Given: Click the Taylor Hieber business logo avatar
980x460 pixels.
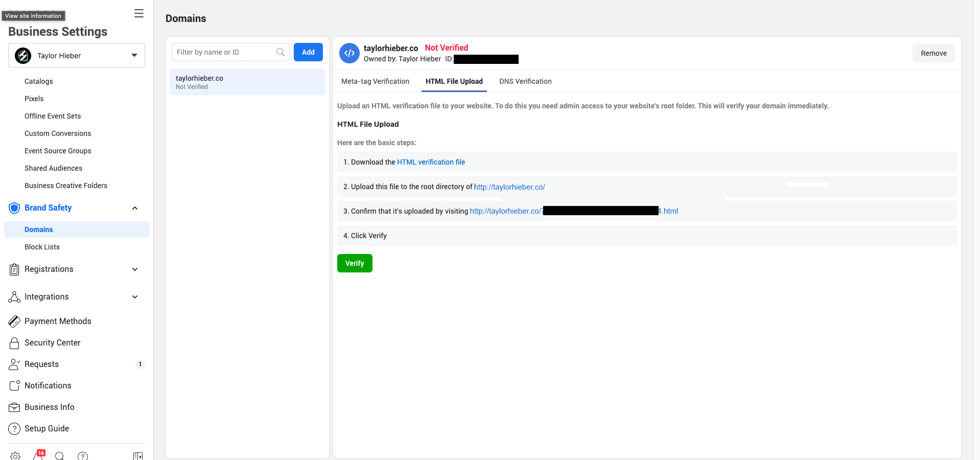Looking at the screenshot, I should coord(23,55).
